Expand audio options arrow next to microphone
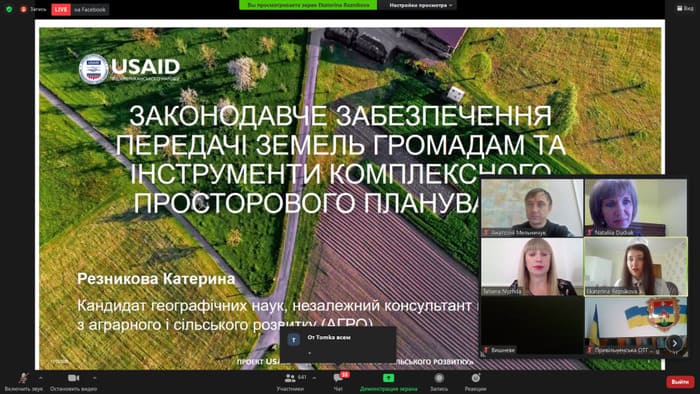Image resolution: width=700 pixels, height=394 pixels. 41,378
